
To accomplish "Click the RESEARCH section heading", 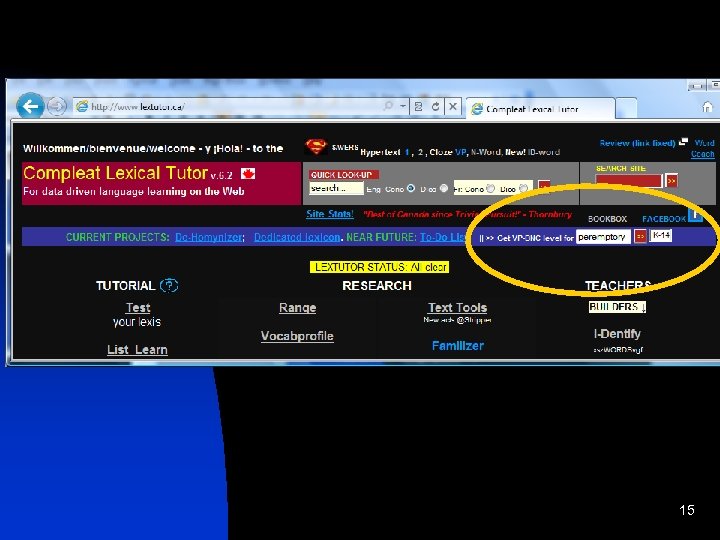I will tap(377, 286).
